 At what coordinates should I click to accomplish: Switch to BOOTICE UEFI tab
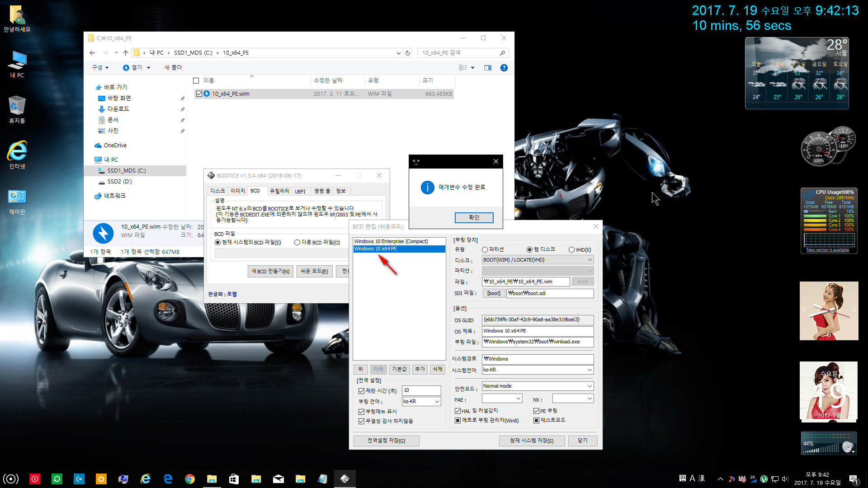300,191
